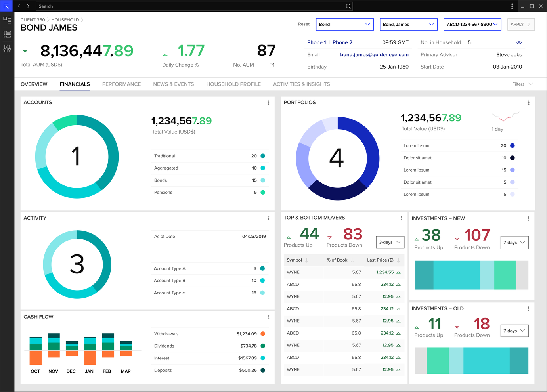
Task: Switch to the Household Profile tab
Action: click(233, 84)
